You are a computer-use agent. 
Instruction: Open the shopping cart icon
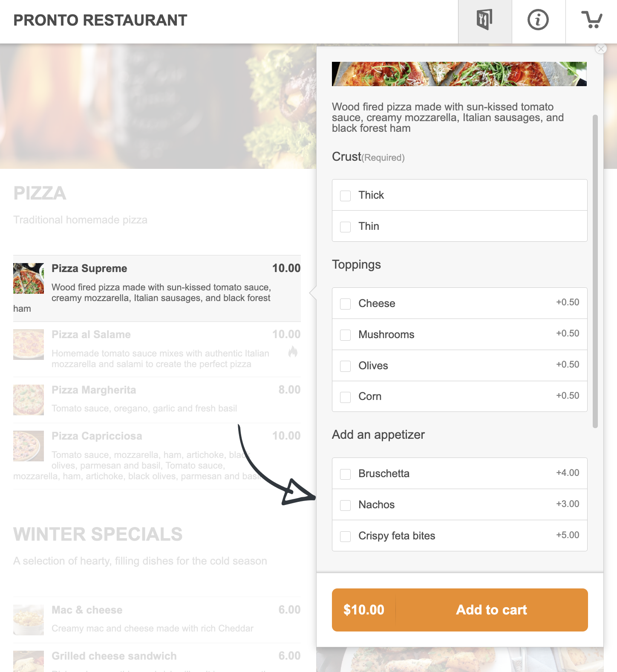(x=591, y=20)
